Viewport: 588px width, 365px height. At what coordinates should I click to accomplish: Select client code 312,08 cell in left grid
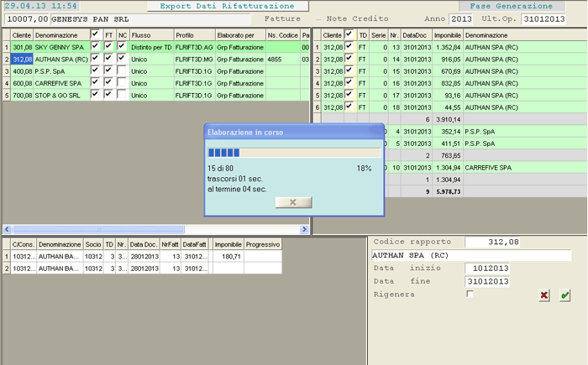(22, 60)
